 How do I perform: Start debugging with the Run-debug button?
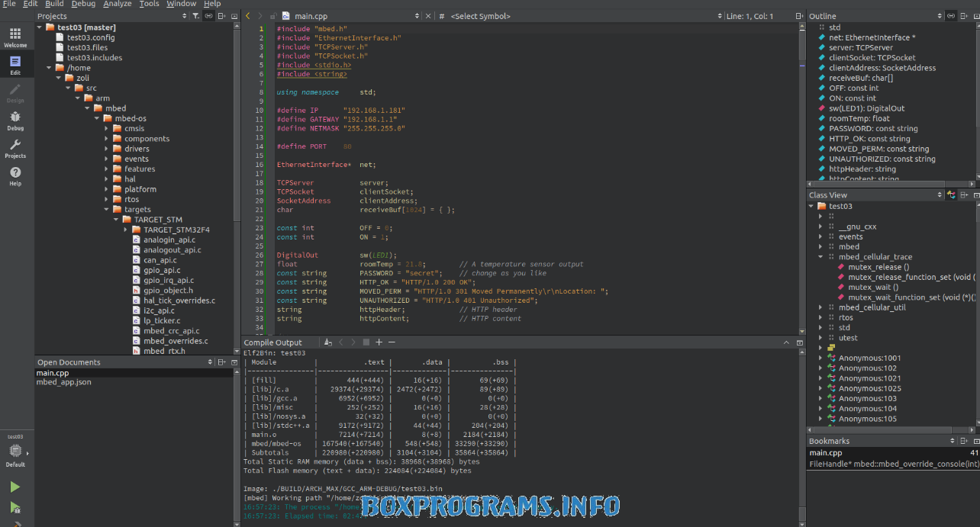15,507
